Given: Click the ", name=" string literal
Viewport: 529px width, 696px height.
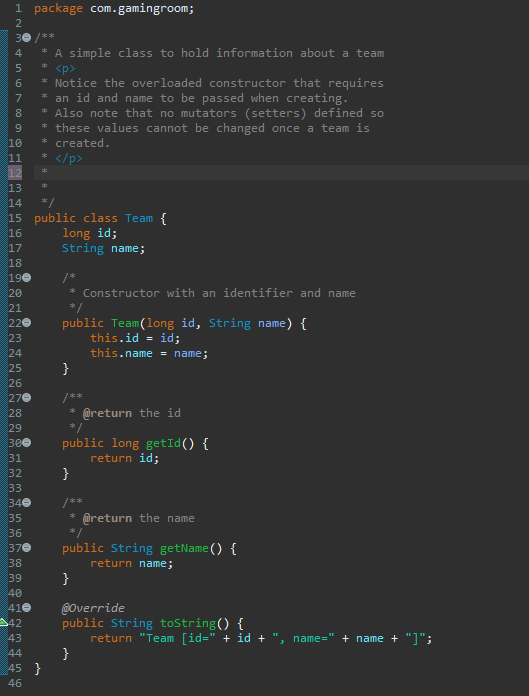Looking at the screenshot, I should click(303, 638).
